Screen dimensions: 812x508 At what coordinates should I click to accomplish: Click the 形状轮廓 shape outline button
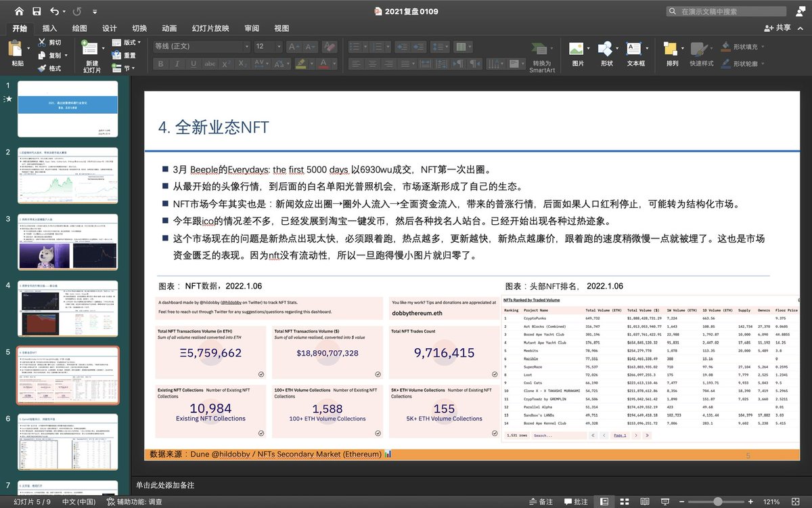coord(744,64)
